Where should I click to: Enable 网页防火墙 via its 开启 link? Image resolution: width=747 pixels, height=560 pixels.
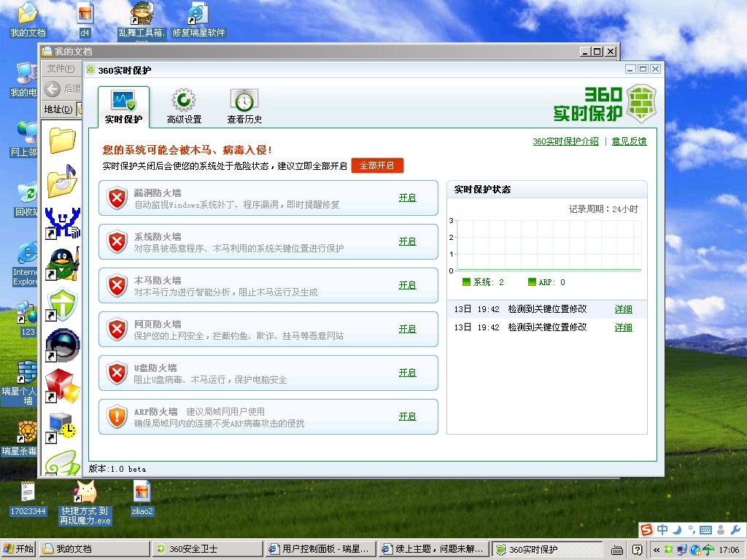point(407,329)
